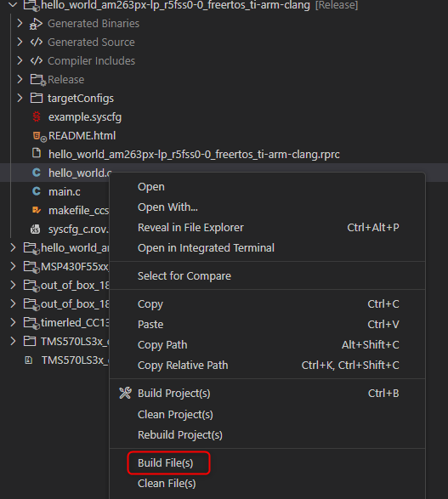Select Rebuild Project(s) menu entry

tap(267, 434)
